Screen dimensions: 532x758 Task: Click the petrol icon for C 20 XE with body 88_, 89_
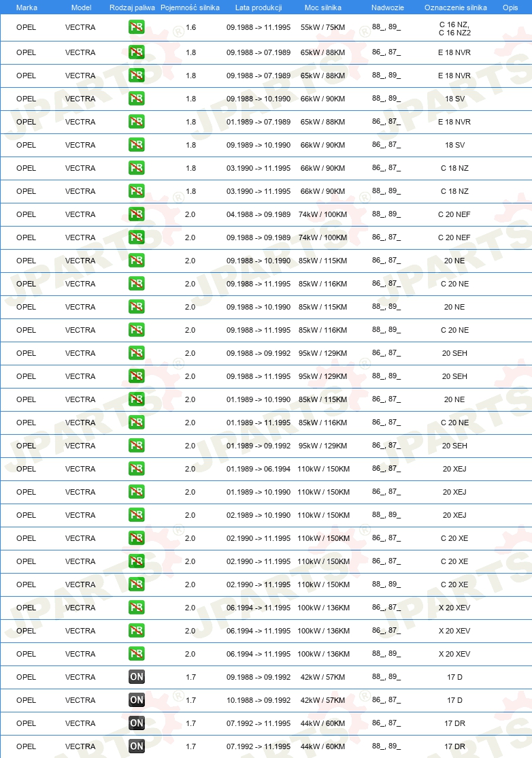pyautogui.click(x=137, y=584)
